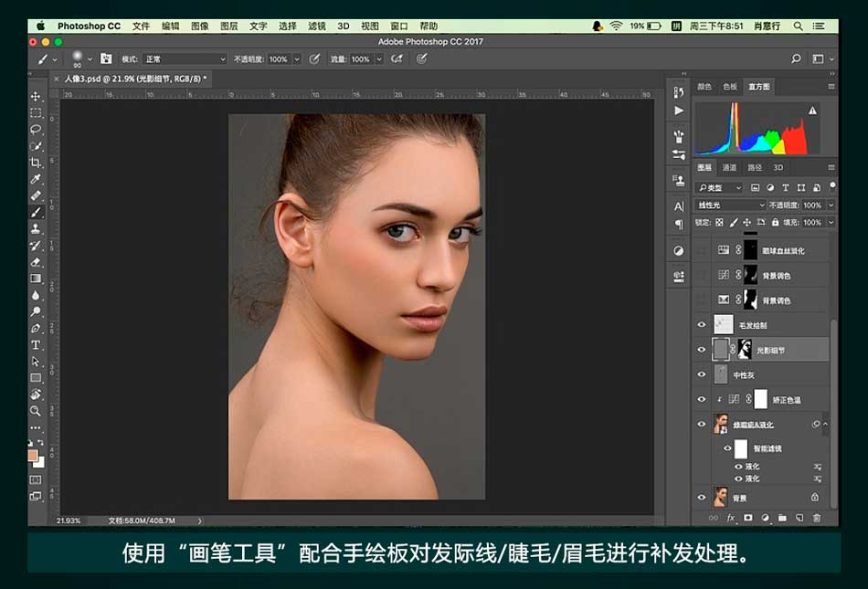
Task: Click the 光影细节 layer mask thumbnail
Action: (744, 350)
